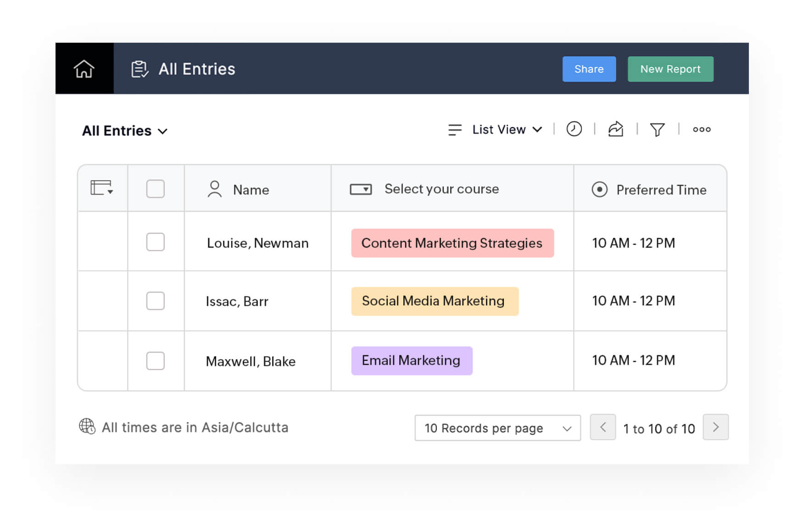Select the Issac, Barr row checkbox
The height and width of the screenshot is (532, 804).
pos(155,301)
